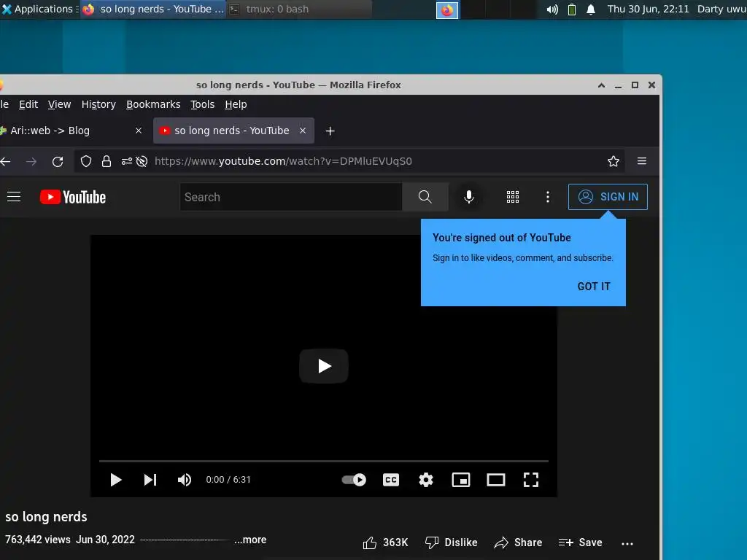The height and width of the screenshot is (560, 747).
Task: Close the so long nerds tab
Action: (x=303, y=131)
